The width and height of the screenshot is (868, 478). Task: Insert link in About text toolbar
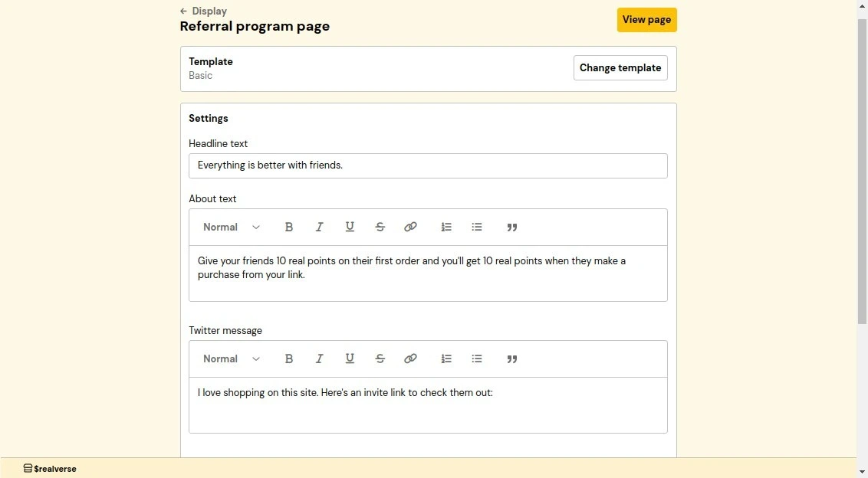tap(410, 228)
